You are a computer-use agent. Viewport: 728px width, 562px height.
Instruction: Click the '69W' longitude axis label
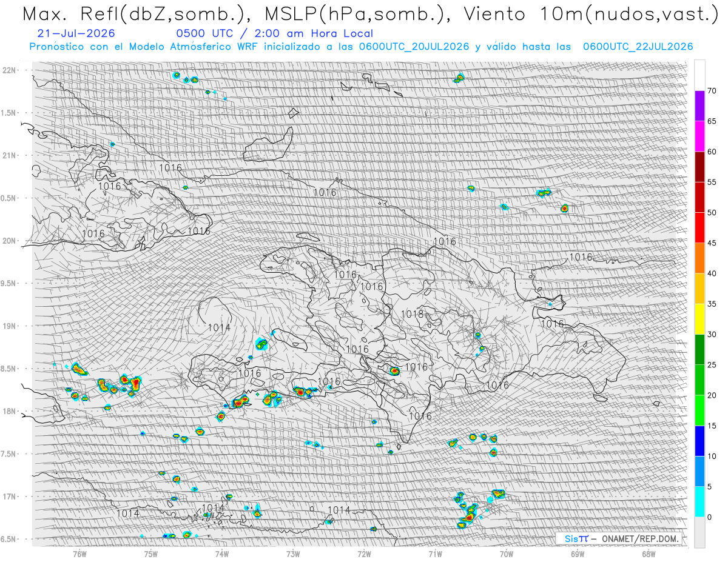[577, 554]
